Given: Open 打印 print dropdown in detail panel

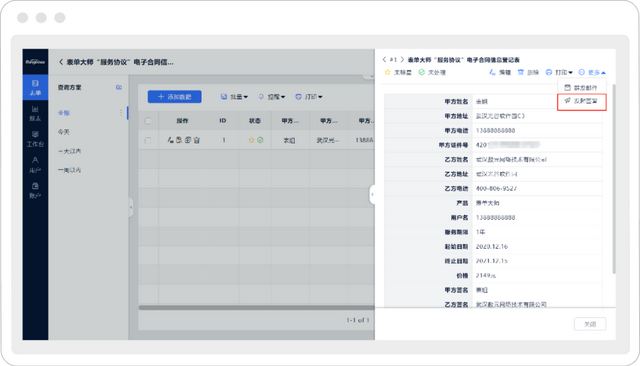Looking at the screenshot, I should click(559, 72).
